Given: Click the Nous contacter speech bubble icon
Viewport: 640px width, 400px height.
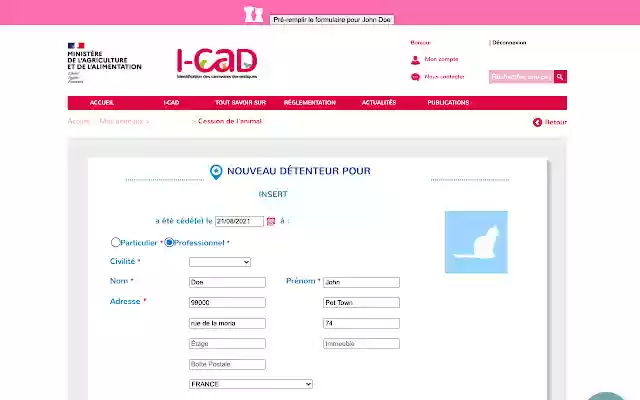Looking at the screenshot, I should [415, 77].
